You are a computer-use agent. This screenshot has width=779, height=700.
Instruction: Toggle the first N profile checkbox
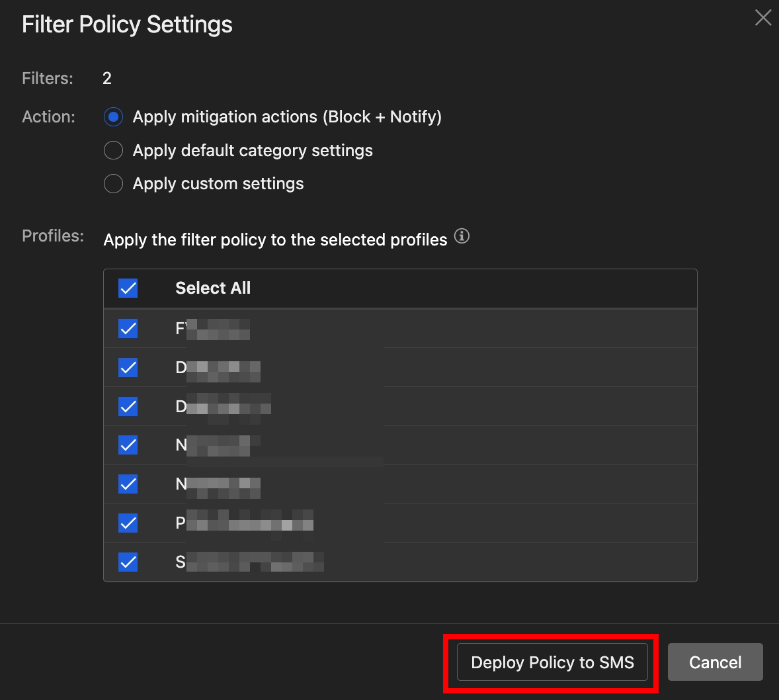(128, 445)
